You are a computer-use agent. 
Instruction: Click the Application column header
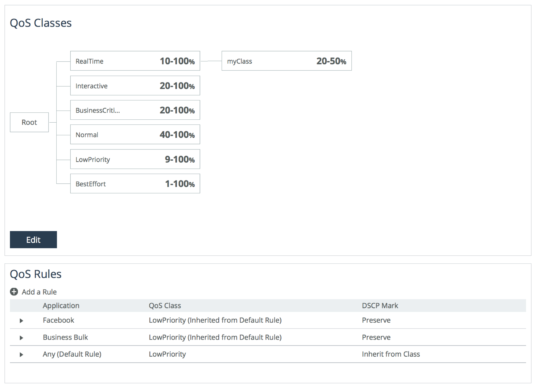tap(61, 306)
